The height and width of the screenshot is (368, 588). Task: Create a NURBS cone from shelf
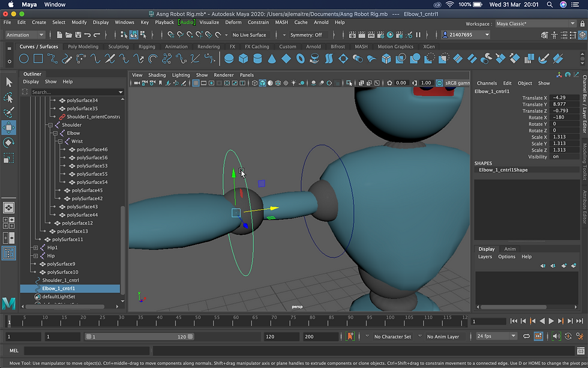pos(272,59)
